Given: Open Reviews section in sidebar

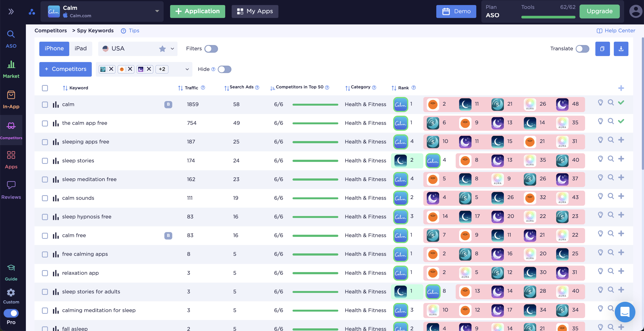Looking at the screenshot, I should [x=11, y=190].
